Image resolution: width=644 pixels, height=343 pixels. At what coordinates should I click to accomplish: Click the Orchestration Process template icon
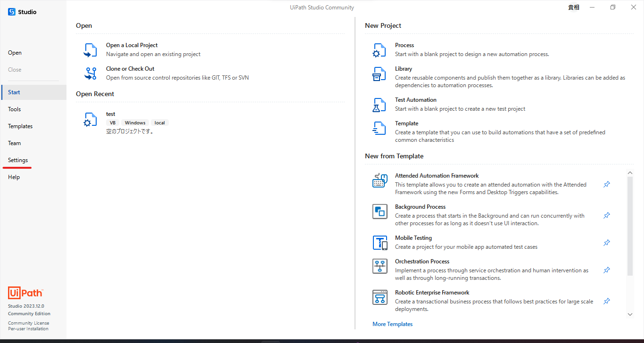pos(380,266)
